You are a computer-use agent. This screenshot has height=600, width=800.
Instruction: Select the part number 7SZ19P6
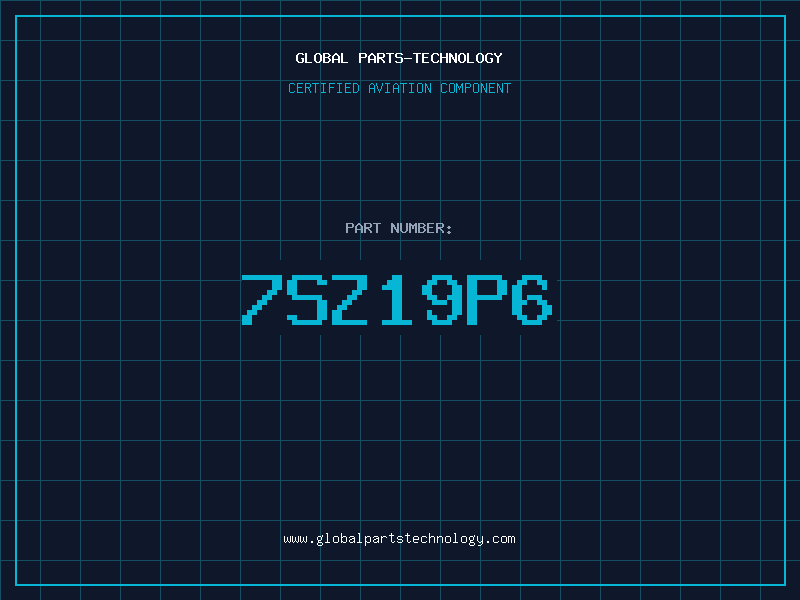397,300
